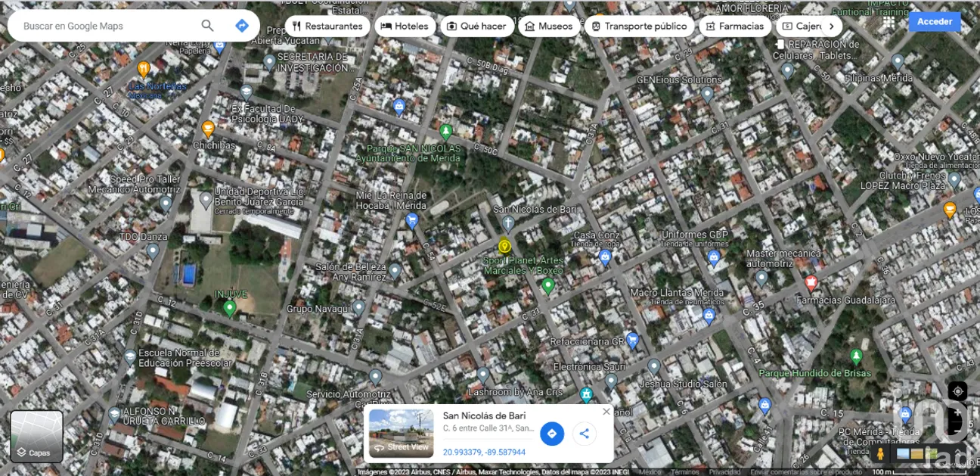Open directions from the search bar
The height and width of the screenshot is (476, 980).
(242, 26)
